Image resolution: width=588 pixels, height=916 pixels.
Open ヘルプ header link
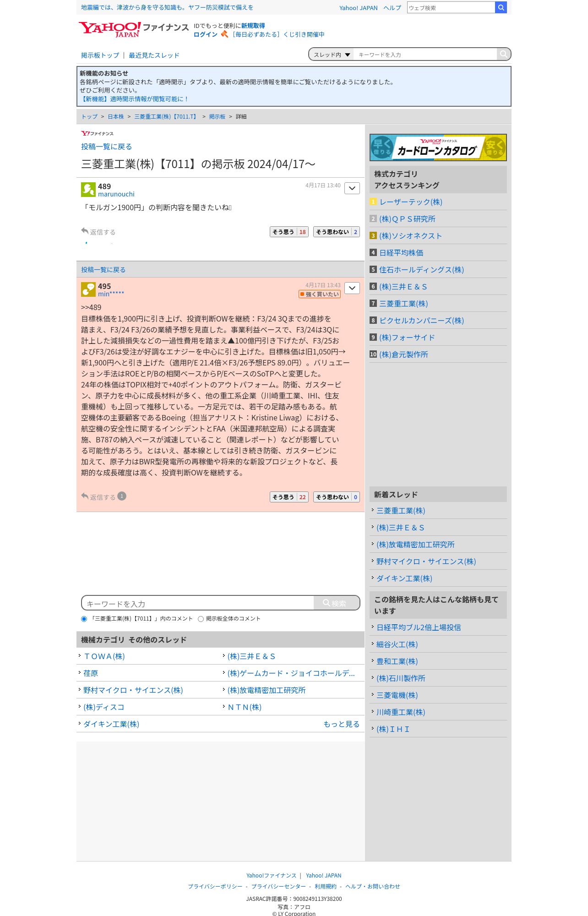[392, 8]
